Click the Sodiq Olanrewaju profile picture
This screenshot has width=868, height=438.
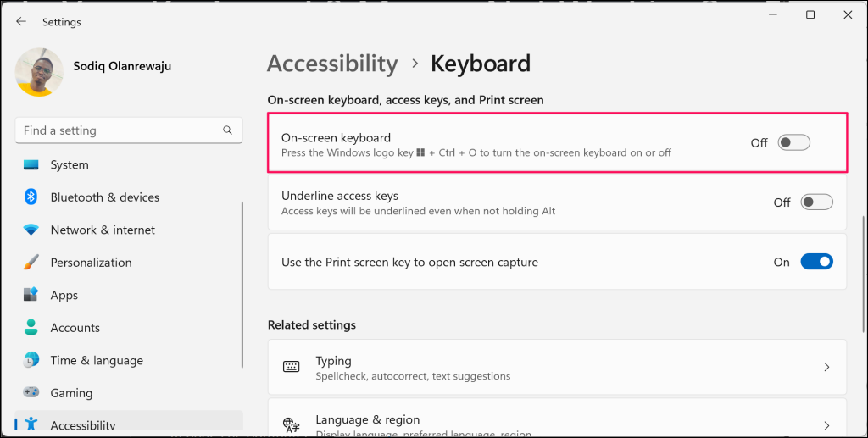pos(39,72)
